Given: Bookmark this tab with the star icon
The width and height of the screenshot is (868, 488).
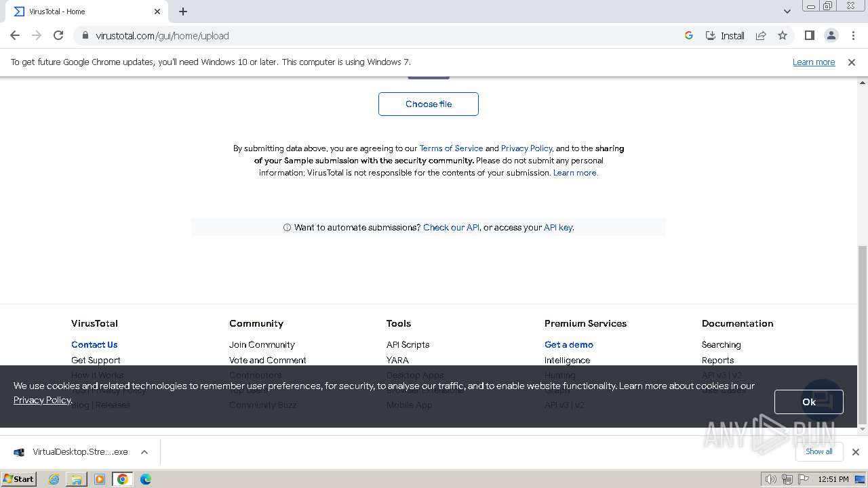Looking at the screenshot, I should [783, 35].
